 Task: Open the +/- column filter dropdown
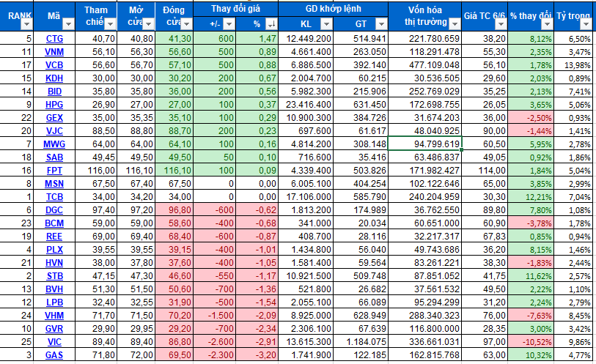pyautogui.click(x=229, y=25)
